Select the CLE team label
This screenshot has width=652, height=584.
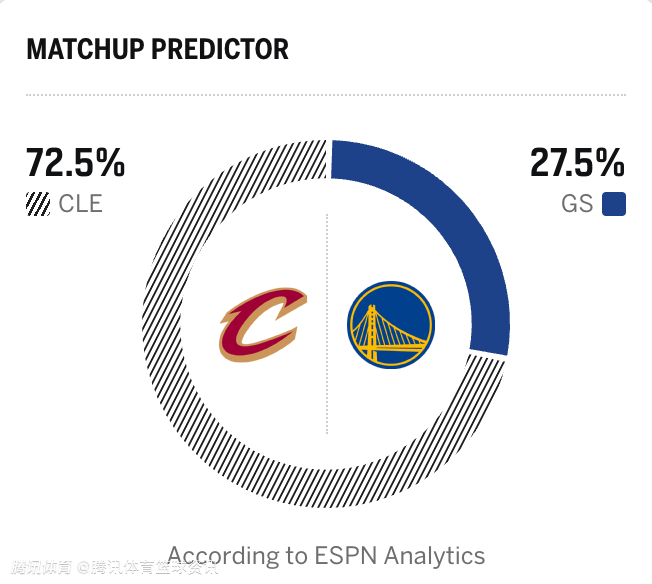[x=80, y=204]
